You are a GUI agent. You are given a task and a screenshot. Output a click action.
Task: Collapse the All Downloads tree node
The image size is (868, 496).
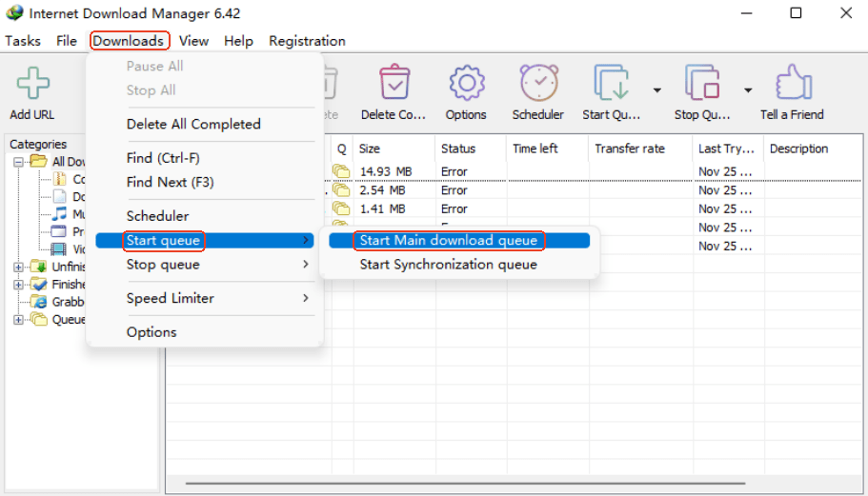pyautogui.click(x=19, y=162)
